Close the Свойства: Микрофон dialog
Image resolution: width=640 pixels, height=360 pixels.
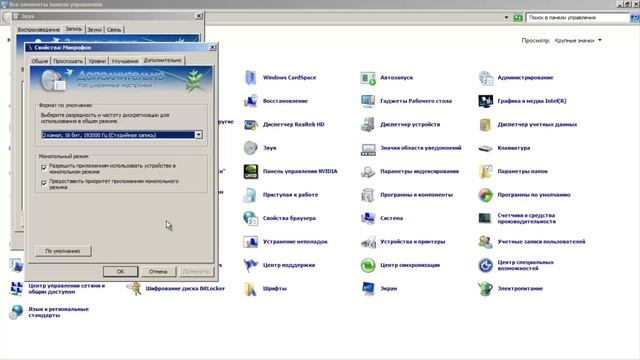212,47
